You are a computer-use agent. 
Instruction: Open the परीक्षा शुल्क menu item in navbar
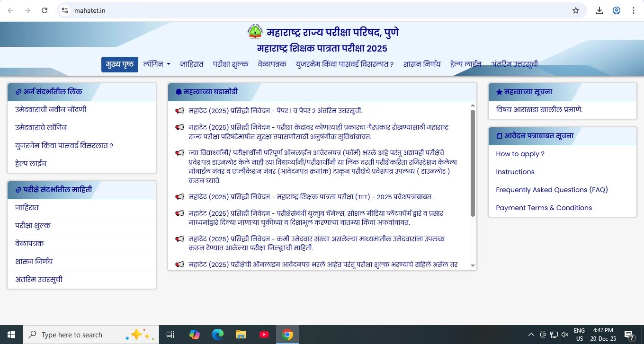click(230, 64)
